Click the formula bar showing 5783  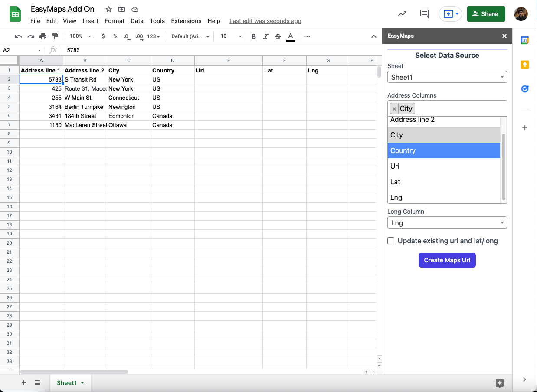221,50
